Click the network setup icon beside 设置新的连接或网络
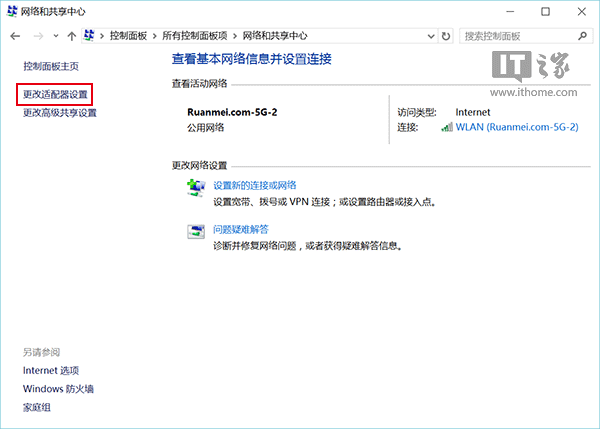 tap(196, 187)
